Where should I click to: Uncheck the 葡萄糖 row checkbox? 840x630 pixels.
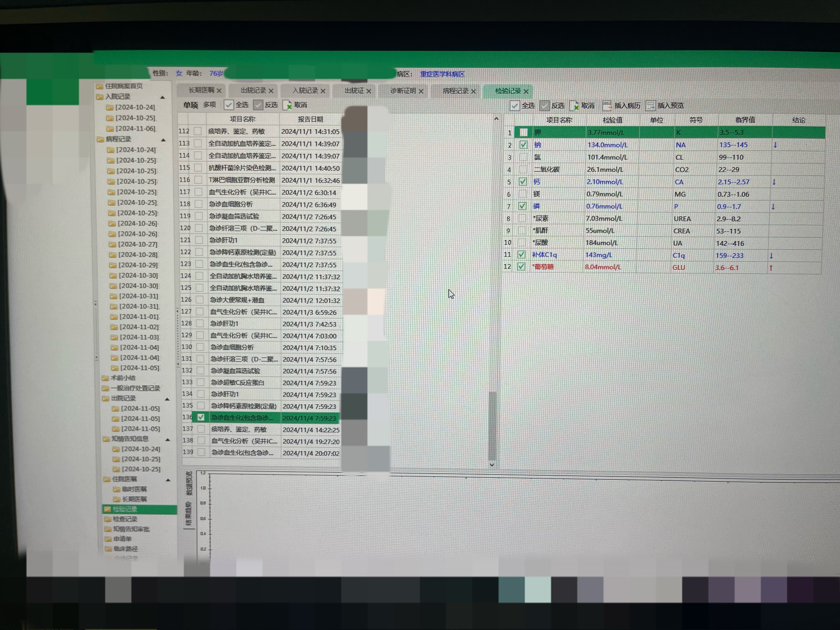(x=521, y=267)
